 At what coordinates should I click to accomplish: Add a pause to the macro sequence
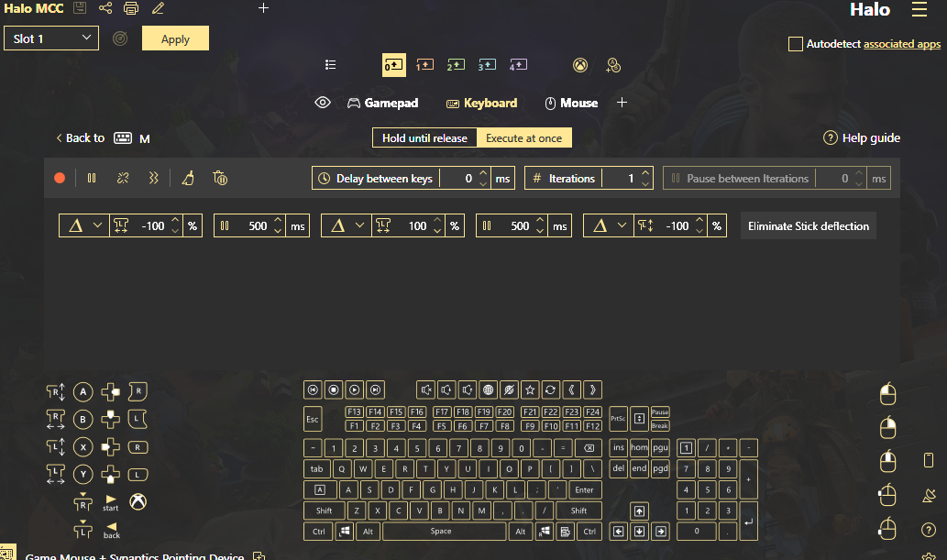(x=92, y=179)
